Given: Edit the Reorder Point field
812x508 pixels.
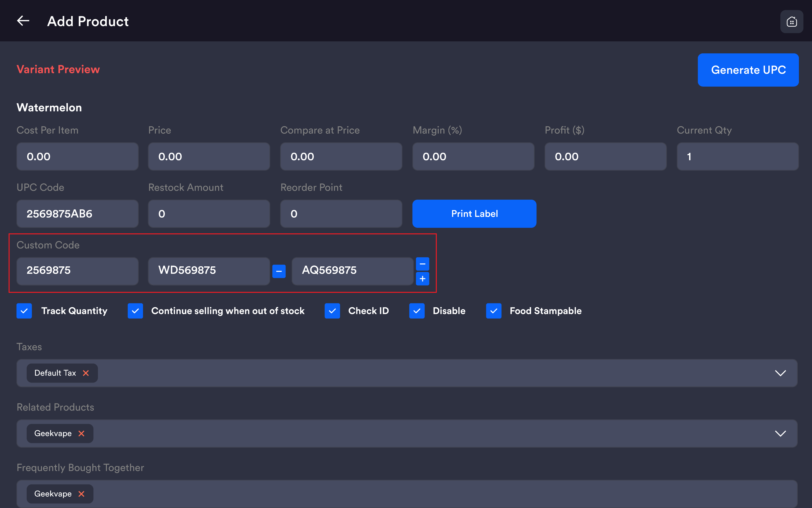Looking at the screenshot, I should (341, 214).
